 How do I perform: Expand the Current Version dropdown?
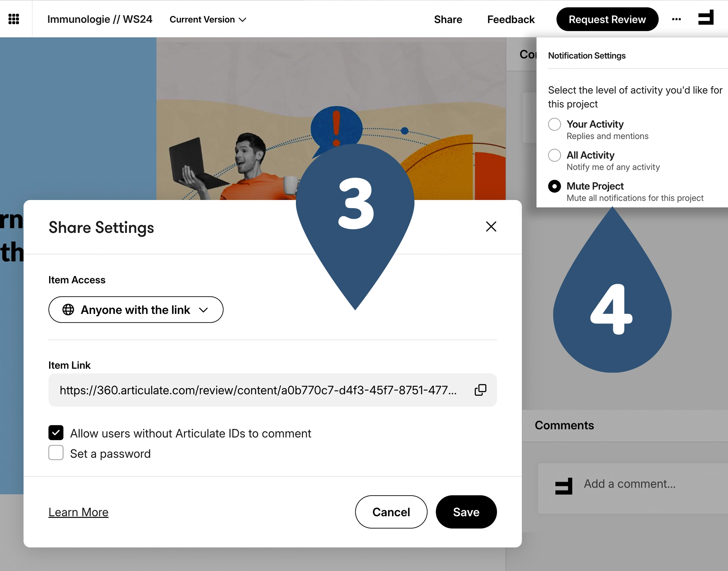[x=208, y=20]
